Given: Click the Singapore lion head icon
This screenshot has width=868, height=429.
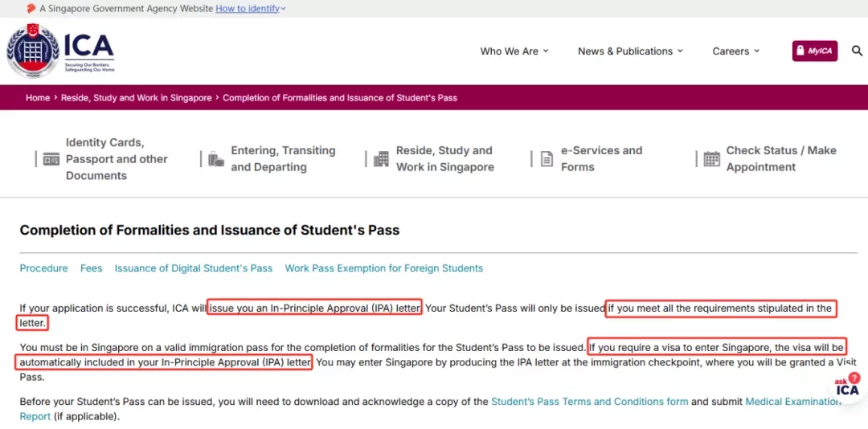Looking at the screenshot, I should click(31, 9).
